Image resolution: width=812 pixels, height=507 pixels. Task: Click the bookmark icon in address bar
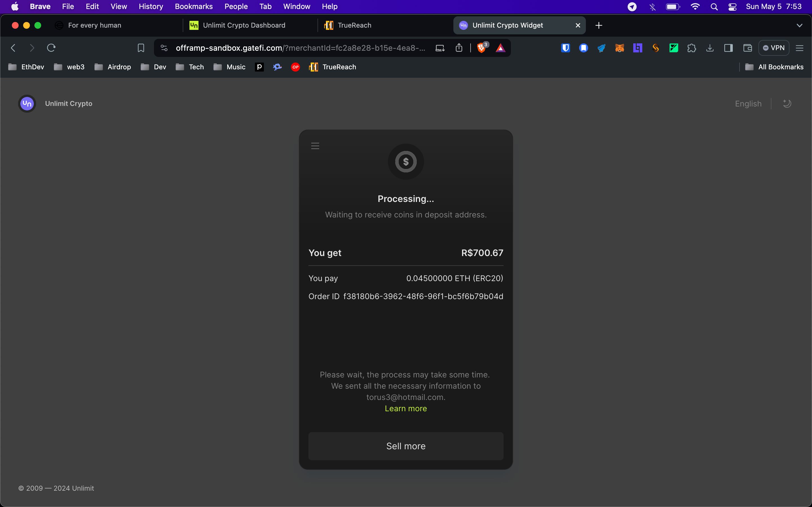(140, 48)
